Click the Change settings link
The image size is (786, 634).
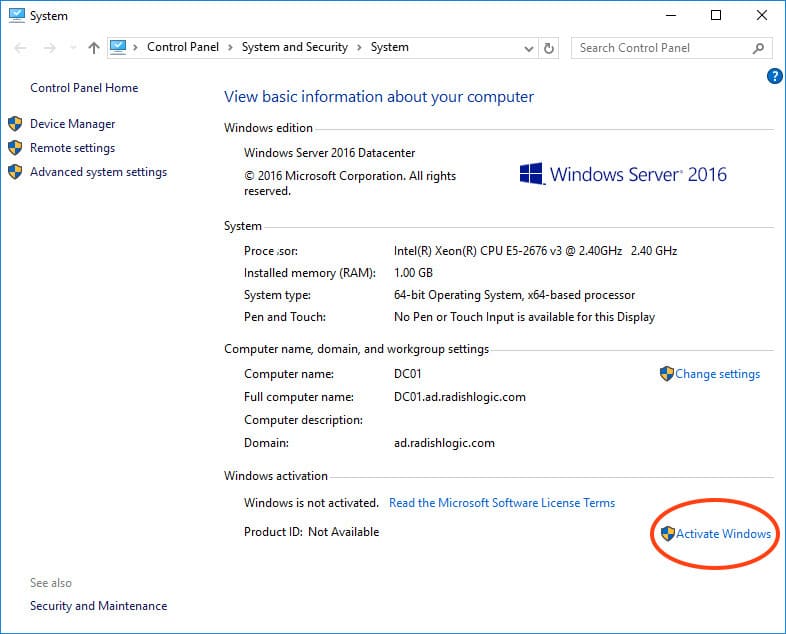[717, 374]
